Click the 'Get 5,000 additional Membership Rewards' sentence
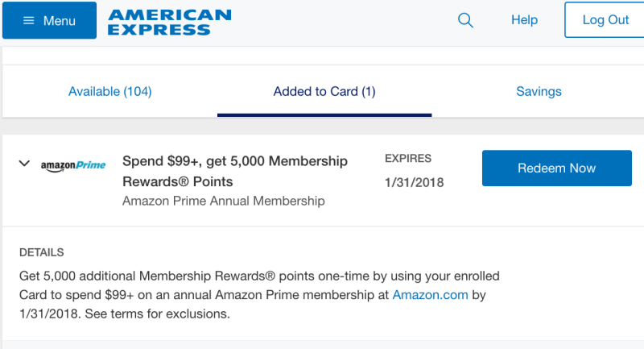The height and width of the screenshot is (349, 644). pos(259,295)
